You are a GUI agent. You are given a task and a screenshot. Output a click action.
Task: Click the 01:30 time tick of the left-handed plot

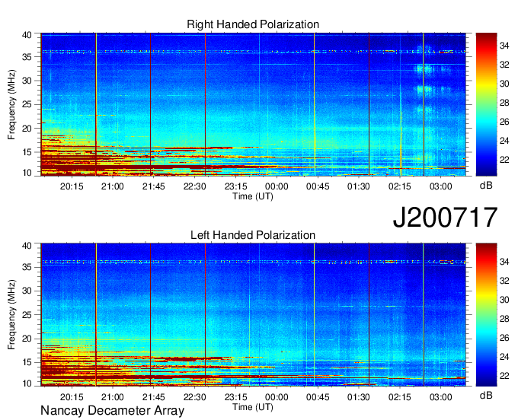point(359,397)
